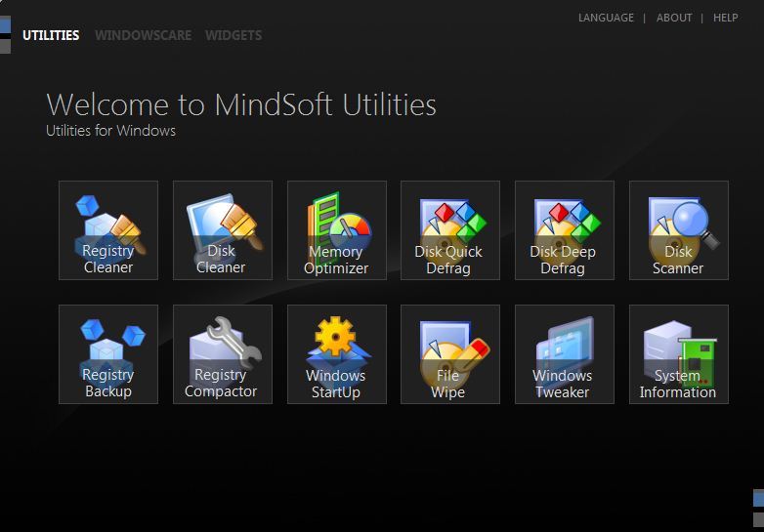The width and height of the screenshot is (764, 532).
Task: Open the ABOUT link
Action: click(x=674, y=18)
